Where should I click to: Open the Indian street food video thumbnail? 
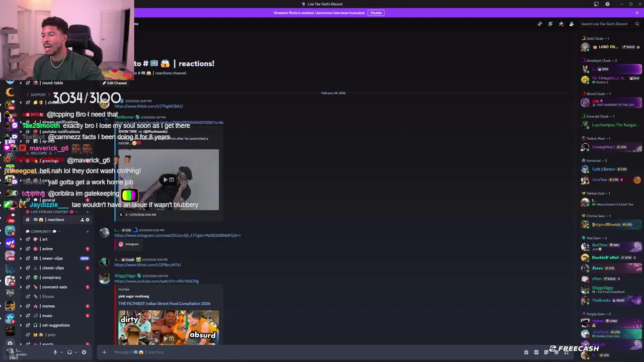pyautogui.click(x=169, y=327)
